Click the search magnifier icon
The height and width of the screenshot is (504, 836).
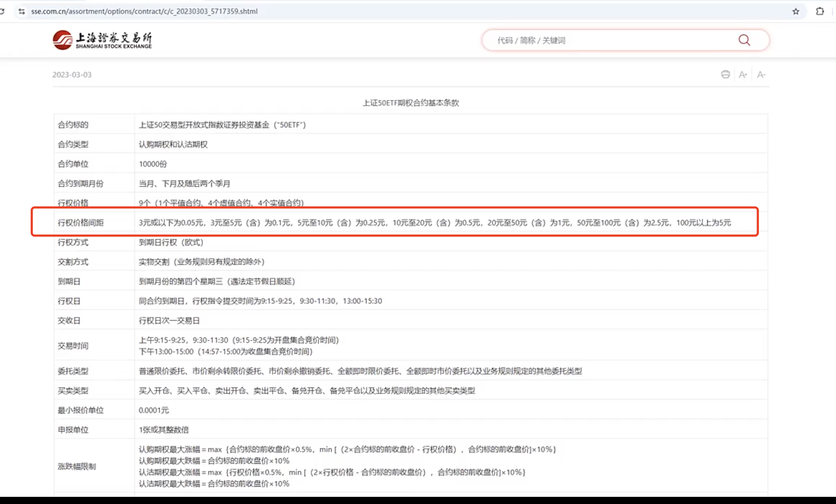coord(744,40)
